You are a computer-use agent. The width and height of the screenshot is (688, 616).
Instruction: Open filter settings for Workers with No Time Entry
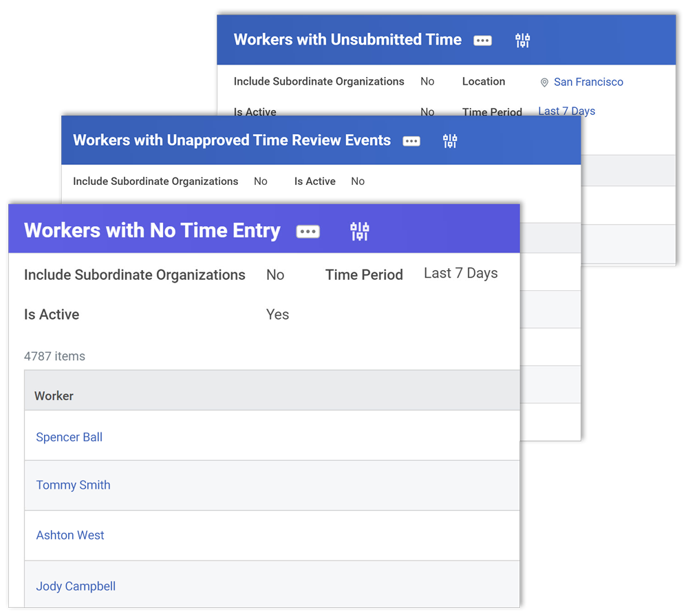coord(359,231)
